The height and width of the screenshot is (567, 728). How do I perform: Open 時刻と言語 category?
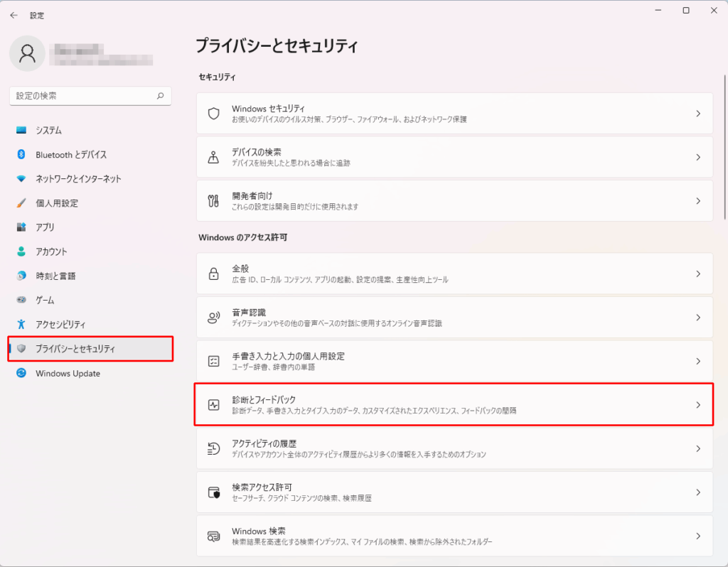pos(90,276)
